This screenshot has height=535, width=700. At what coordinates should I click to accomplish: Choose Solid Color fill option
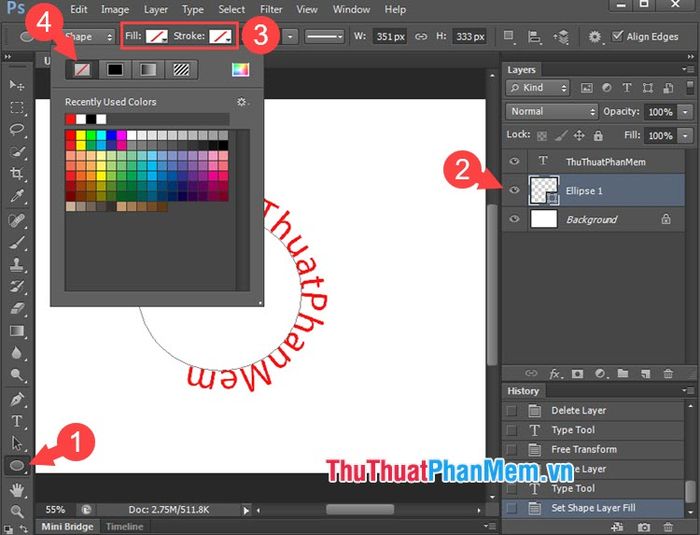coord(115,70)
